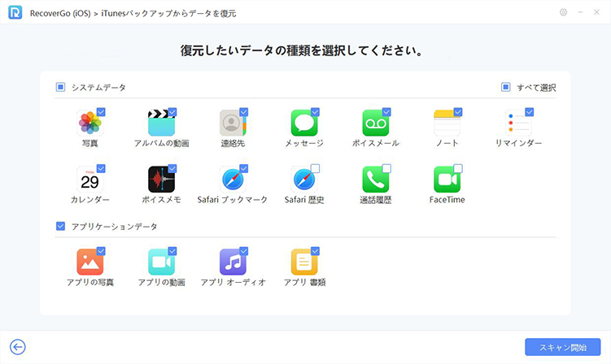Click the 連絡先 contacts icon
The image size is (611, 364).
pyautogui.click(x=233, y=123)
